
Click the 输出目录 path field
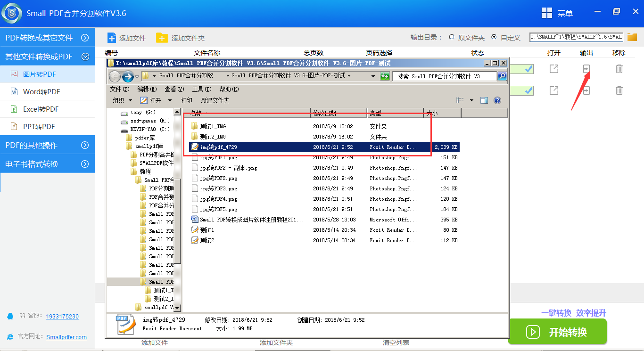pos(576,37)
